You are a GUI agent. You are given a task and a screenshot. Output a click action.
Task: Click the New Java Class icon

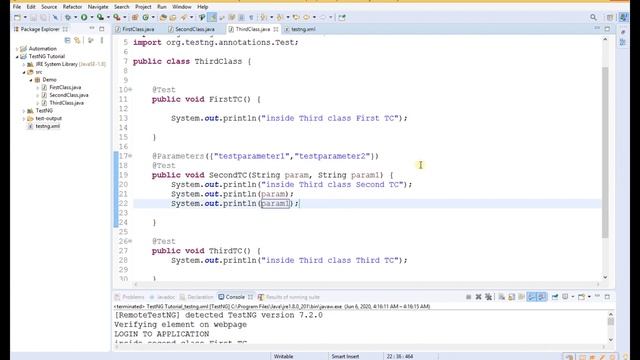coord(146,18)
